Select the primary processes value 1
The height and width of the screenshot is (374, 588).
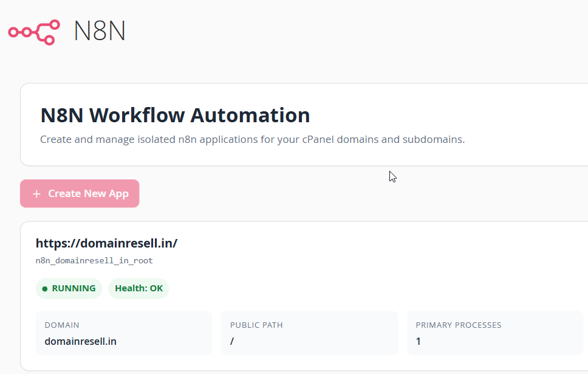(418, 341)
